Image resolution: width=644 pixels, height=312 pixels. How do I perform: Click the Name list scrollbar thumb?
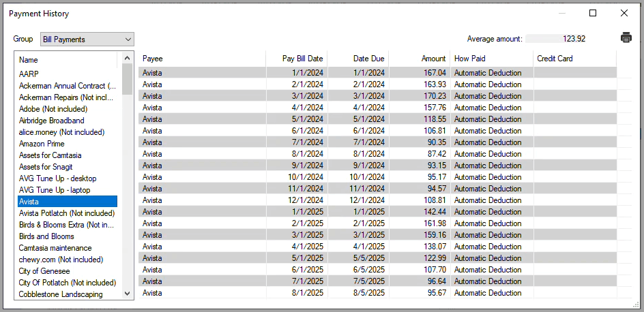click(128, 79)
